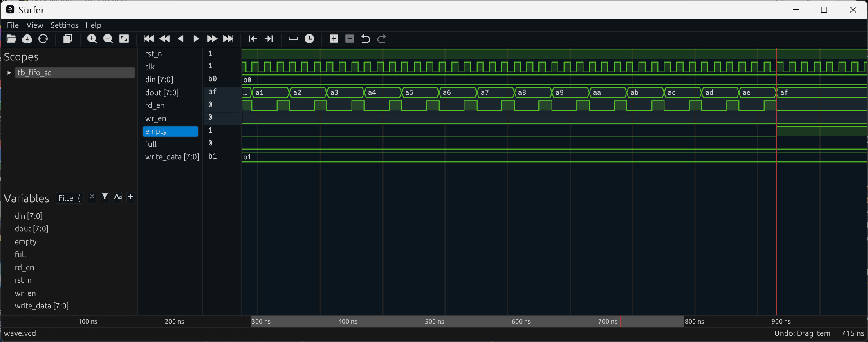Click the add viewport plus icon
The height and width of the screenshot is (342, 868).
[x=334, y=39]
